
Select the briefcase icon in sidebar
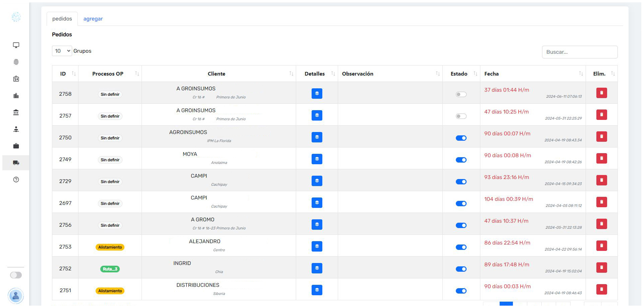point(16,146)
